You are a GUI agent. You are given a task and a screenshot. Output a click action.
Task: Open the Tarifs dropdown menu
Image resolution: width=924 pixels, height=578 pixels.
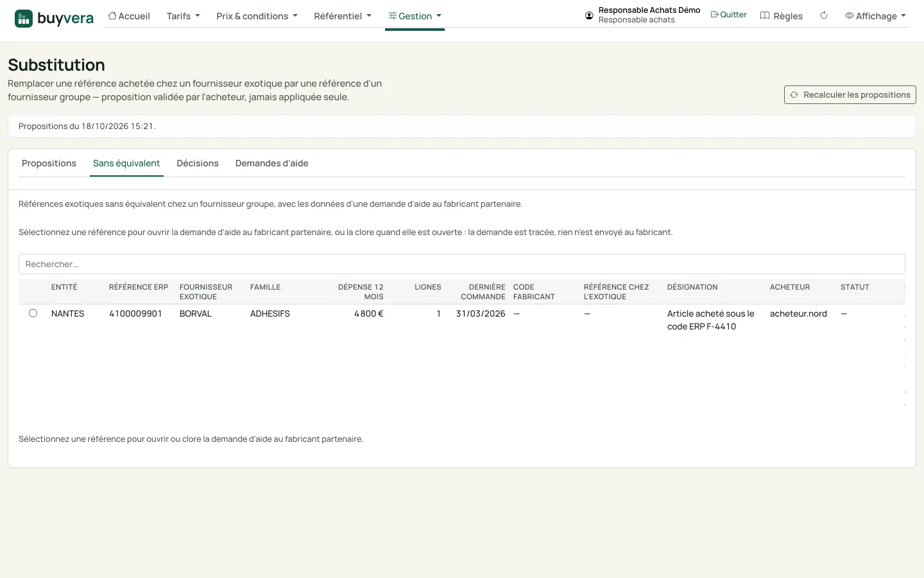point(183,16)
